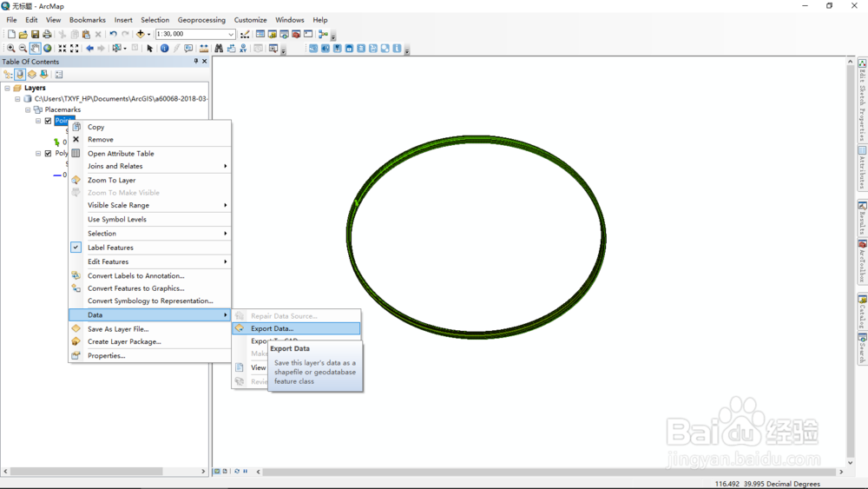This screenshot has height=489, width=868.
Task: Undo the last action
Action: click(x=113, y=35)
